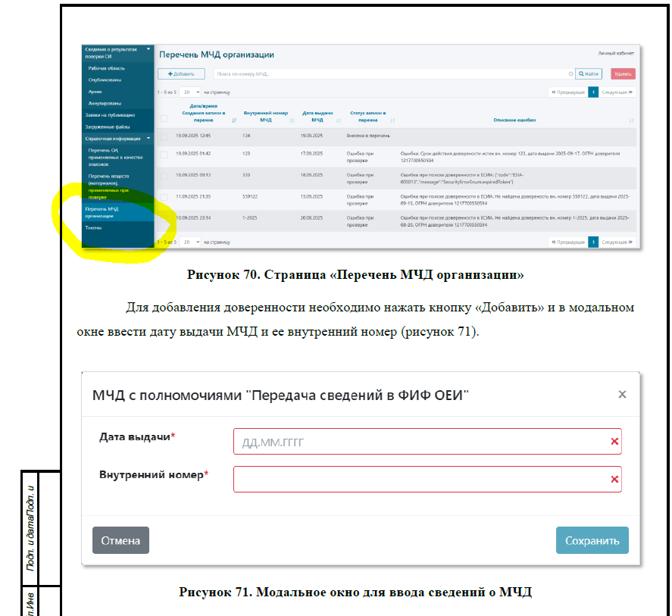Sort by Статус записи в перечне icon
Viewport: 672px width, 616px height.
392,120
